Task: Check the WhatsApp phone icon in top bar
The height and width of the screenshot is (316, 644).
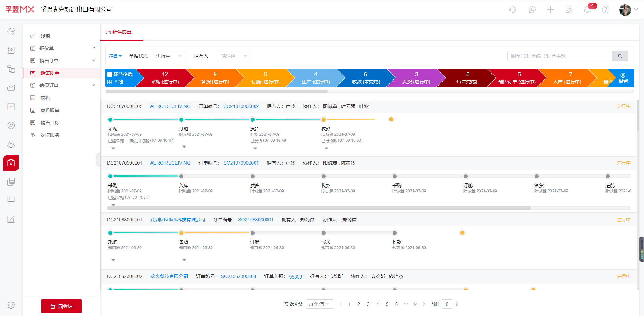Action: 532,9
